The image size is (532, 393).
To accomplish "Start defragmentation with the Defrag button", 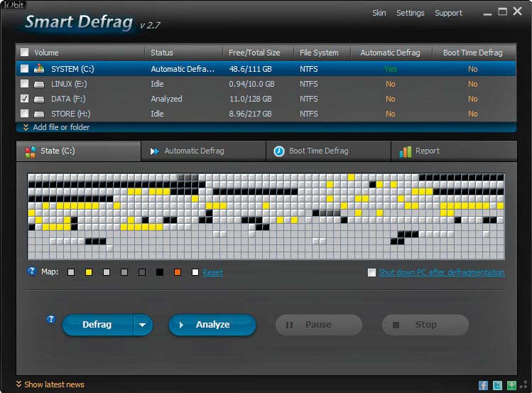I will click(x=98, y=325).
